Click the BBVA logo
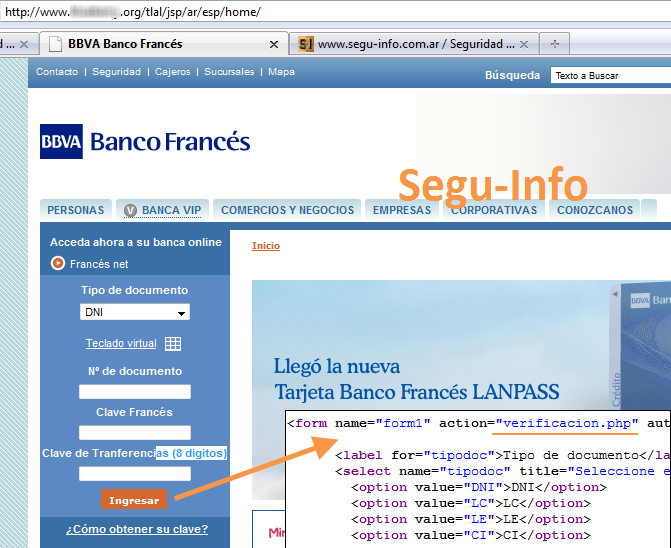The image size is (671, 548). (x=61, y=142)
